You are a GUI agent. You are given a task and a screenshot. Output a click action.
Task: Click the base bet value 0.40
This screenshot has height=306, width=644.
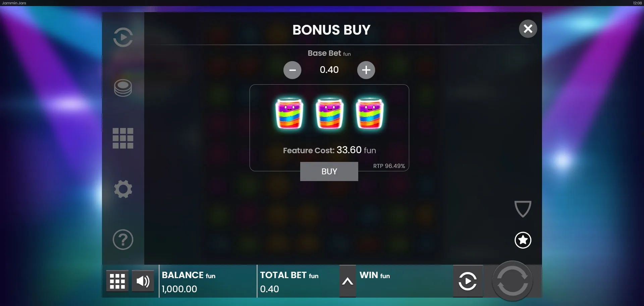329,70
